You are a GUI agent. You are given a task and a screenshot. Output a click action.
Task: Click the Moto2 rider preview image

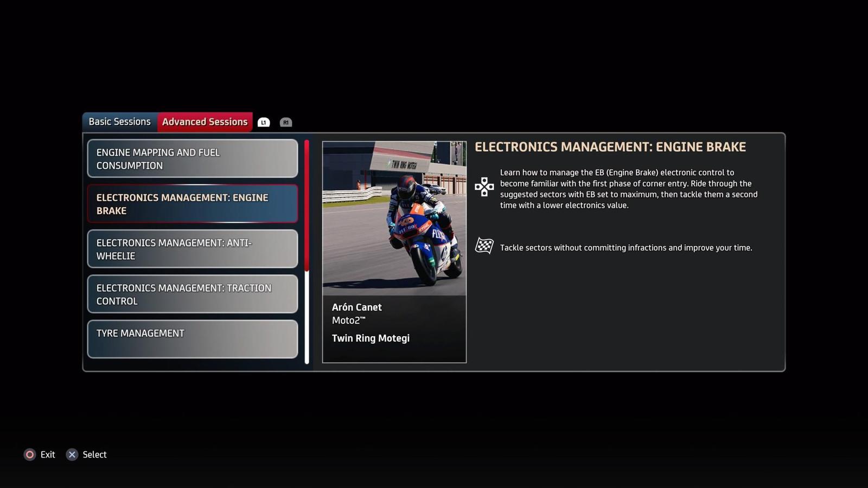point(394,219)
